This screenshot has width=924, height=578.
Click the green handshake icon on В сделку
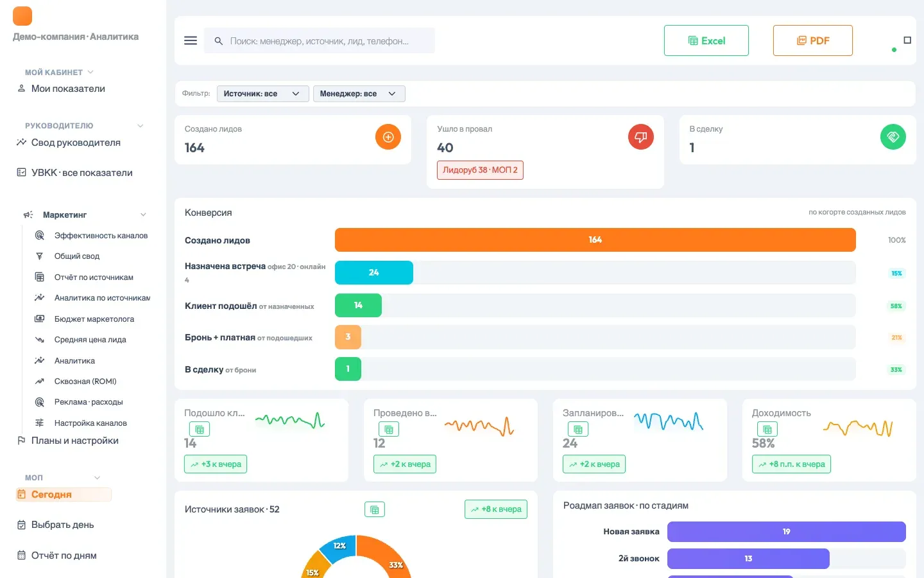[893, 137]
